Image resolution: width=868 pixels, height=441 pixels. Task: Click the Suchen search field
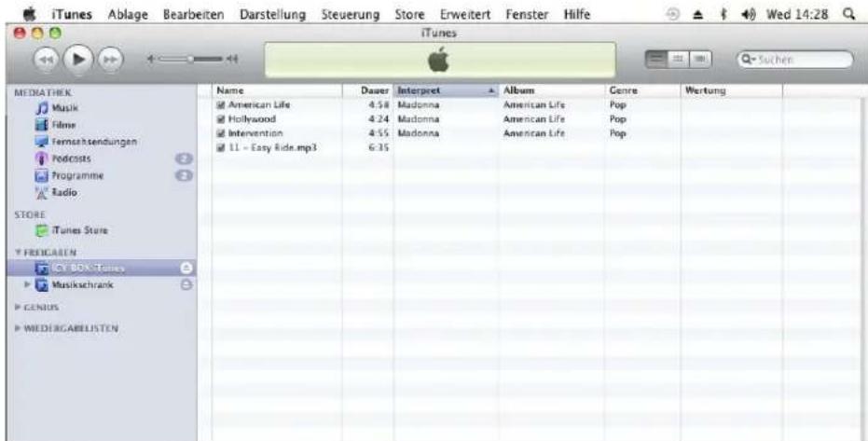(x=793, y=60)
